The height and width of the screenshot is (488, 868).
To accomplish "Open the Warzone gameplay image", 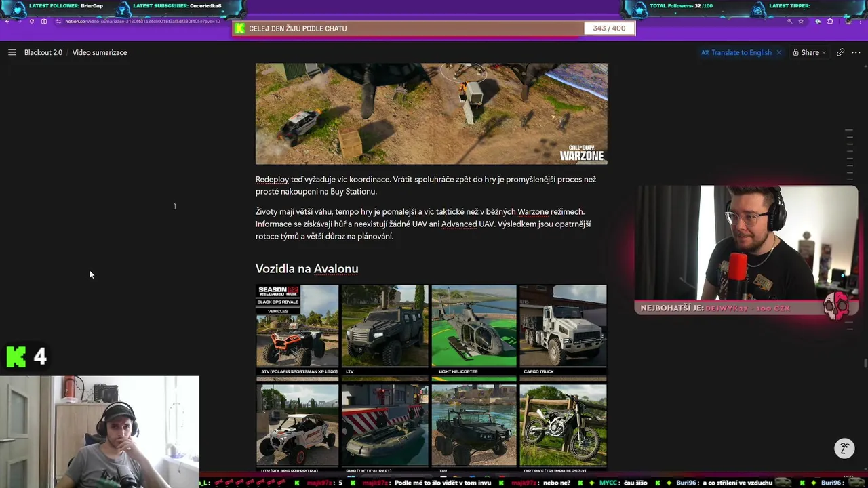I will (x=431, y=114).
